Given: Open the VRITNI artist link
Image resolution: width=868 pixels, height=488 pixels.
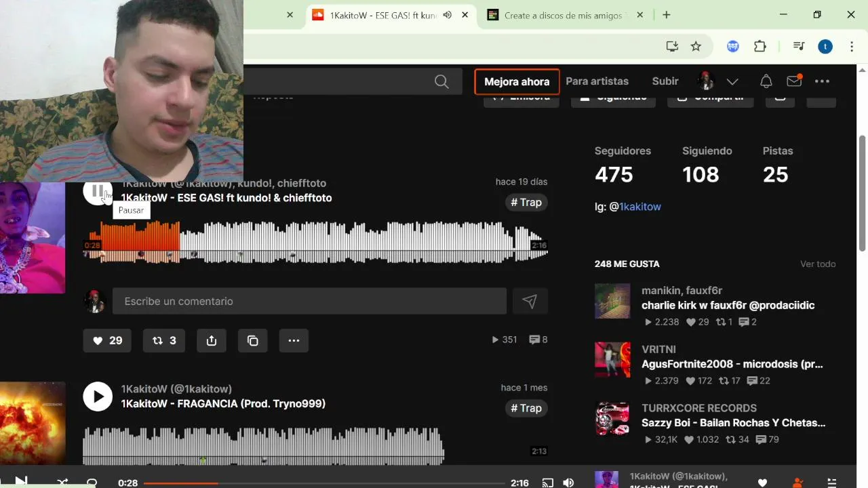Looking at the screenshot, I should click(658, 349).
